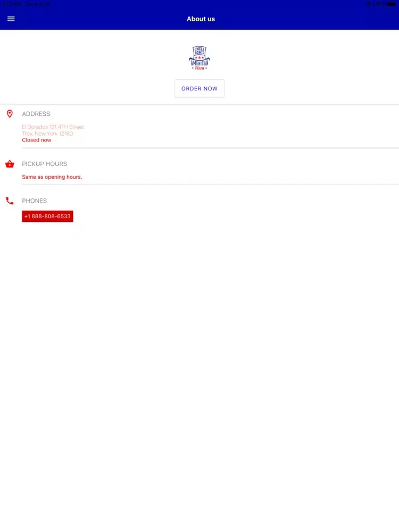This screenshot has height=532, width=399.
Task: Select 'Same as opening hours.' text
Action: [x=52, y=177]
